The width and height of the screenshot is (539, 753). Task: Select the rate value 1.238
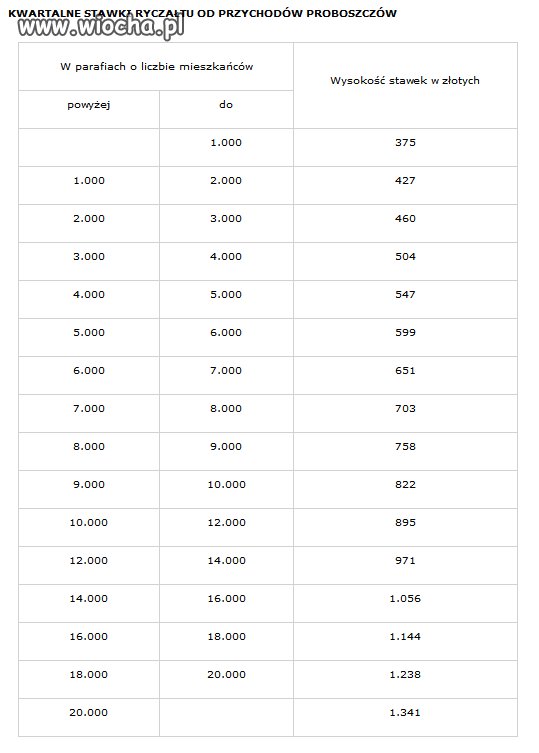(405, 675)
